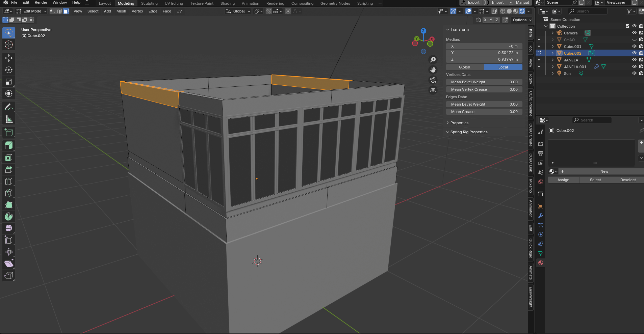This screenshot has height=334, width=644.
Task: Click the Mean Crease edge slider
Action: coord(484,112)
